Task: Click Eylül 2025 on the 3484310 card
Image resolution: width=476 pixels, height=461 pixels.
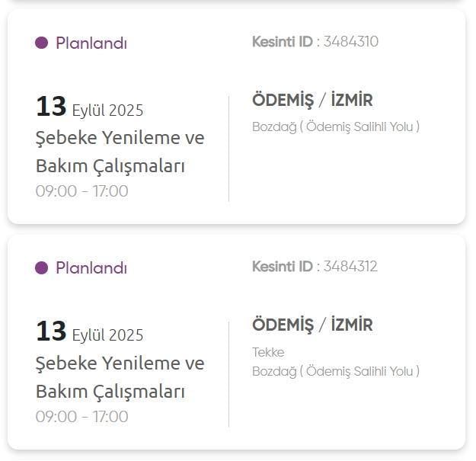Action: (107, 110)
